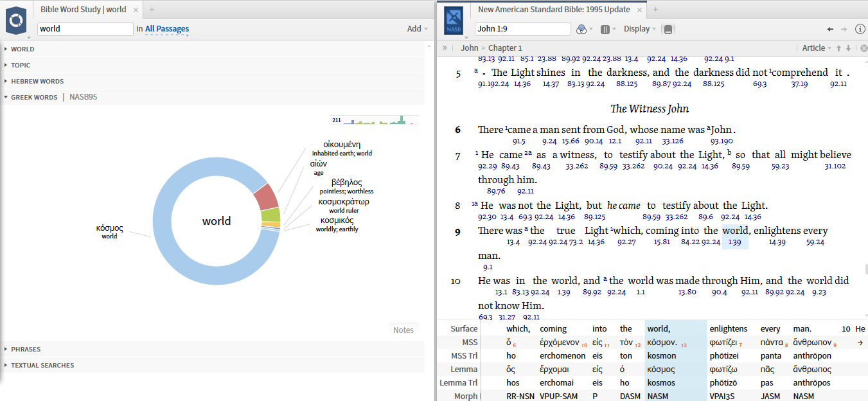Screen dimensions: 868x401
Task: Open the Add dropdown menu
Action: [x=418, y=28]
